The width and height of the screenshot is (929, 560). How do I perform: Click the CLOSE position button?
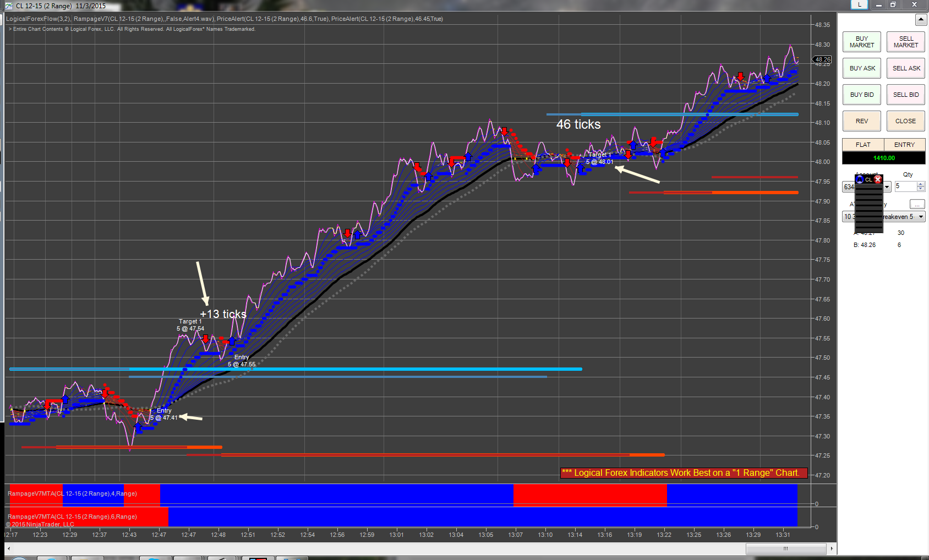(x=906, y=121)
